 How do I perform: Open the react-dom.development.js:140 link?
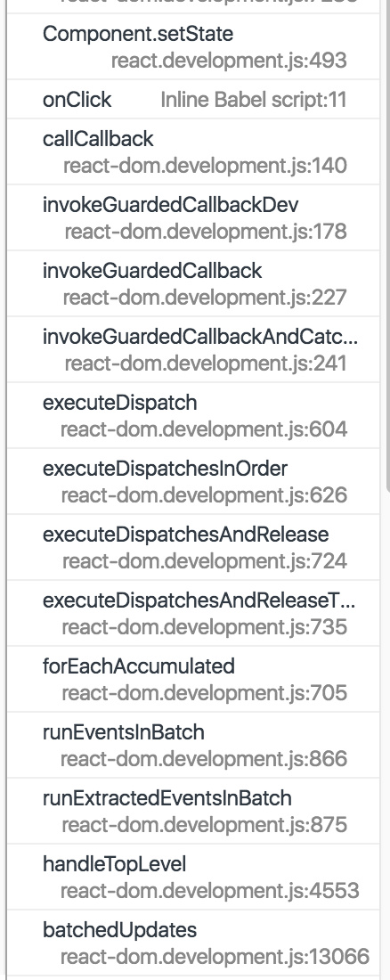tap(205, 166)
